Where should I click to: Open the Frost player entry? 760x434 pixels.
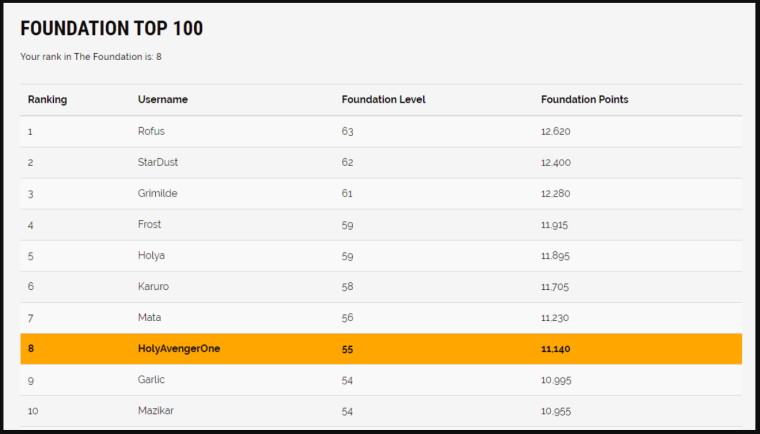pos(149,225)
